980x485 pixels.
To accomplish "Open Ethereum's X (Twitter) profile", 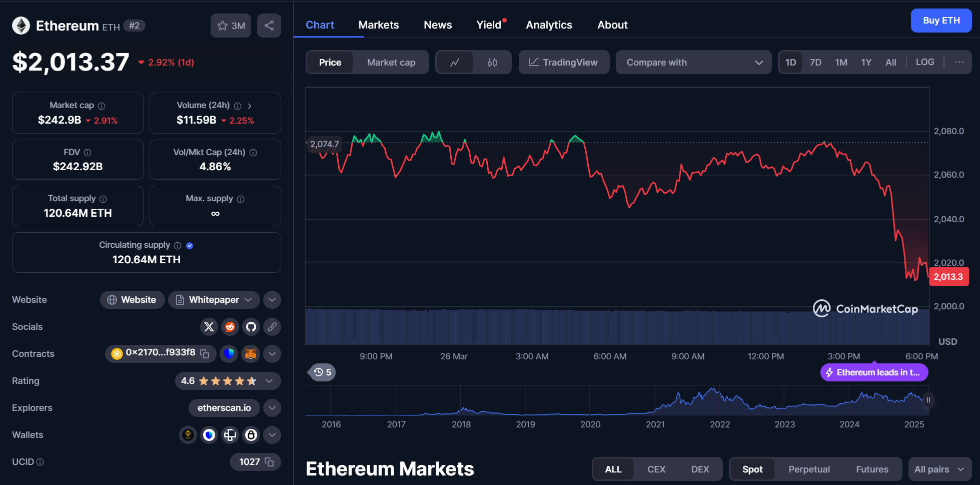I will point(209,327).
